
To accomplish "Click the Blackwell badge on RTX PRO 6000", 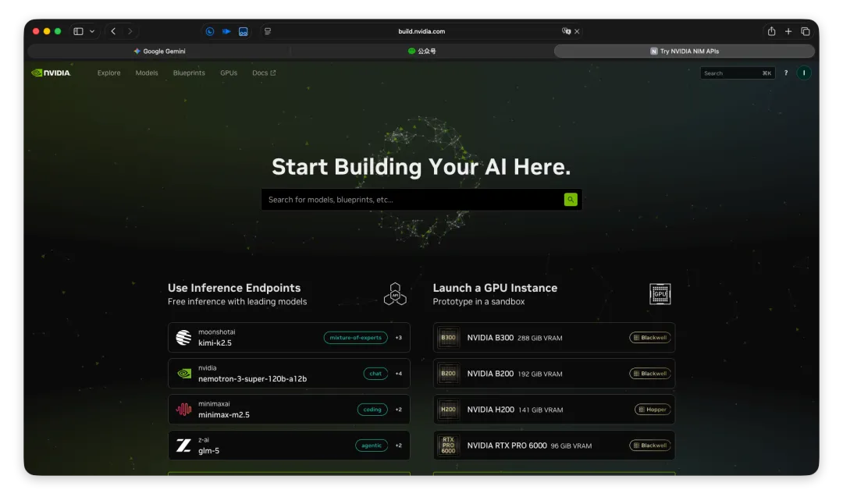I will [649, 445].
